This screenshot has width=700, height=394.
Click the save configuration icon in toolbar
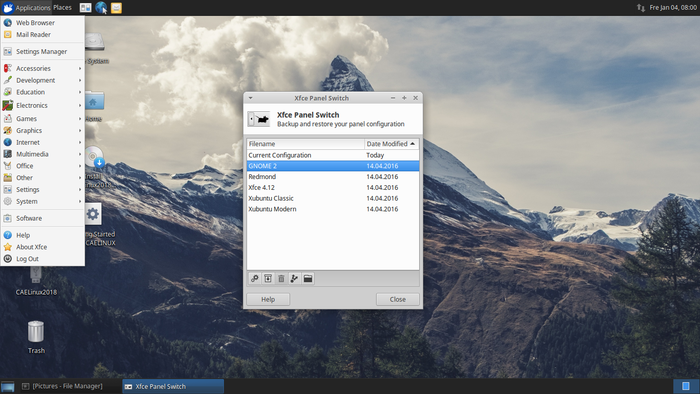point(268,278)
